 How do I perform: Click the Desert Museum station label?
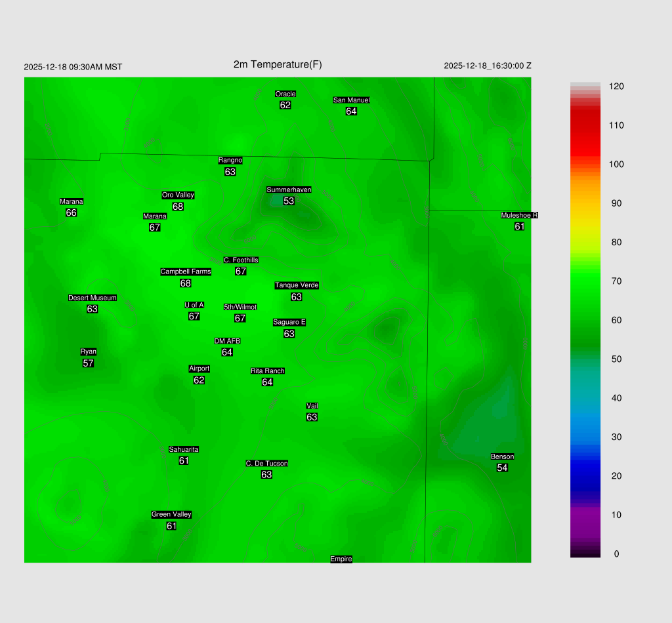tap(92, 298)
